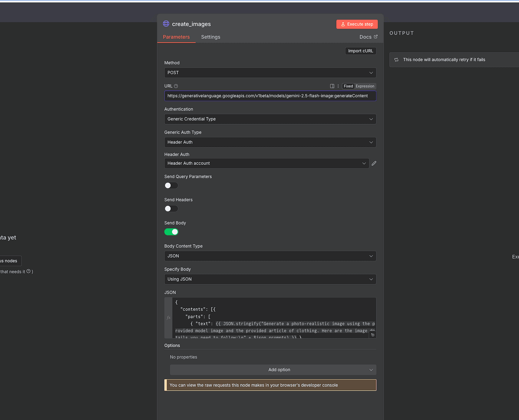Open the Body Content Type JSON dropdown

[270, 256]
